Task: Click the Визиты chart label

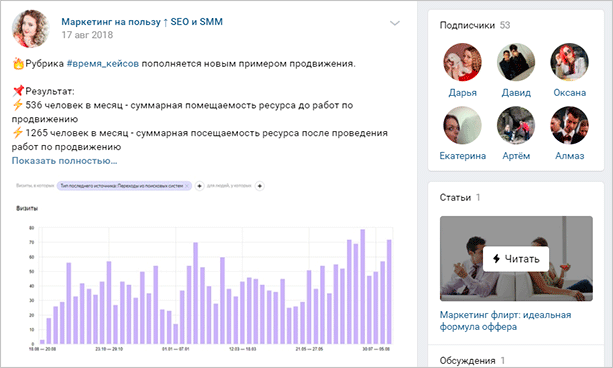Action: coord(27,209)
